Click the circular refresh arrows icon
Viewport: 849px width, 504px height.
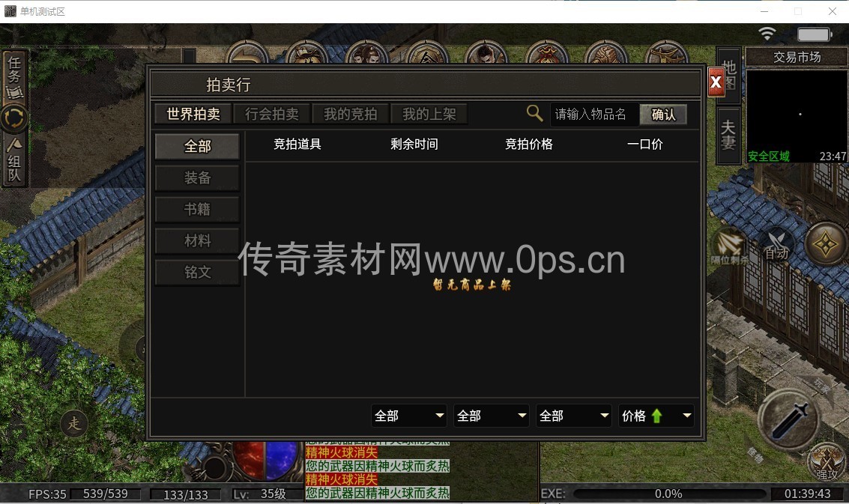pos(14,118)
